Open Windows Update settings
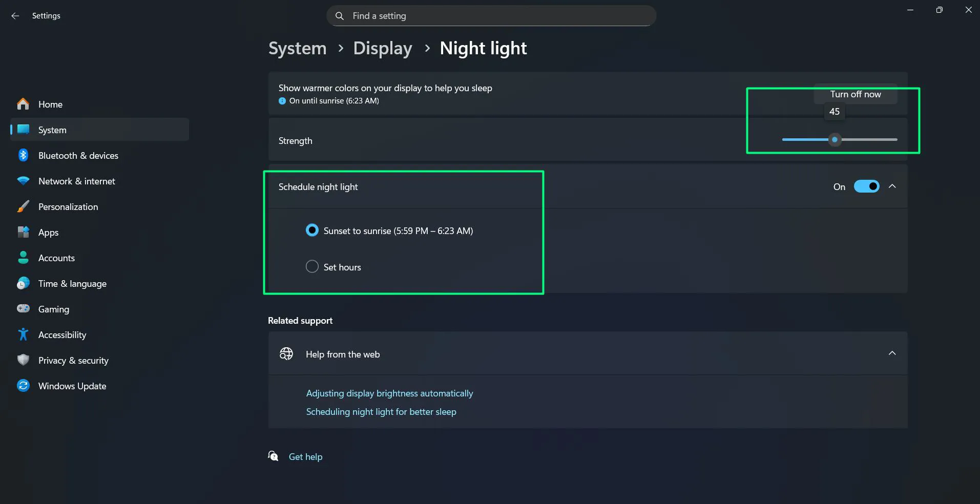 click(x=72, y=386)
